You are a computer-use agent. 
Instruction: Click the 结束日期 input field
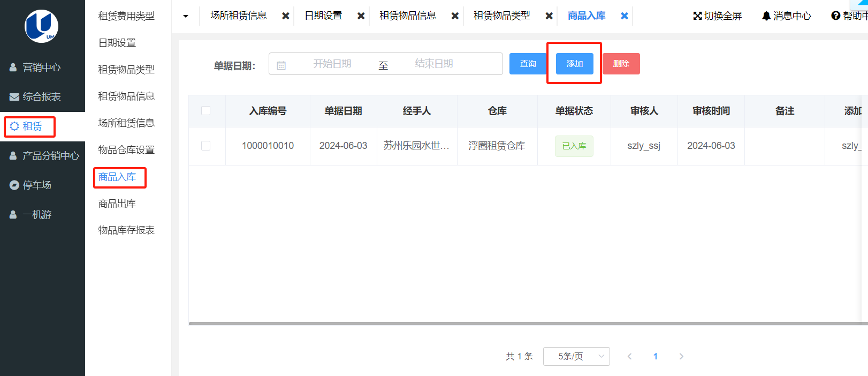(434, 64)
